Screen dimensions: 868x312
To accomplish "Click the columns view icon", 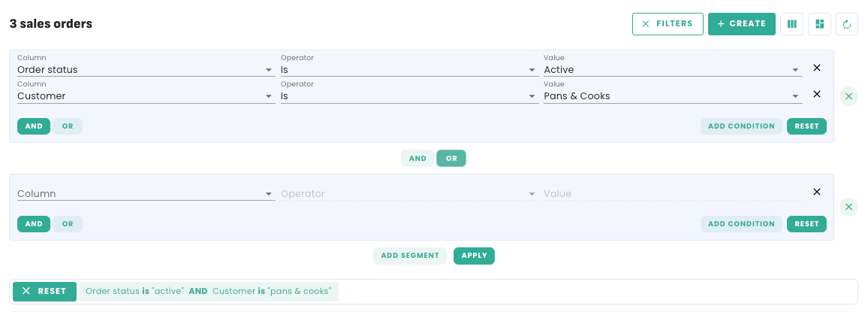I will pos(791,24).
